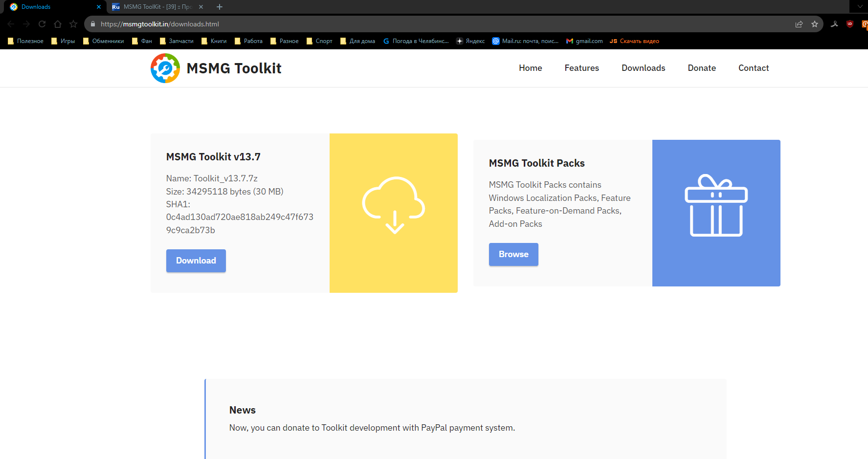Screen dimensions: 868x459
Task: Expand the tab search chevron at top right
Action: (860, 7)
